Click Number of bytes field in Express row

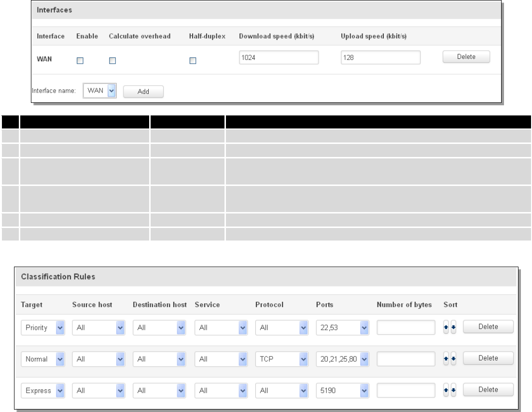(406, 391)
